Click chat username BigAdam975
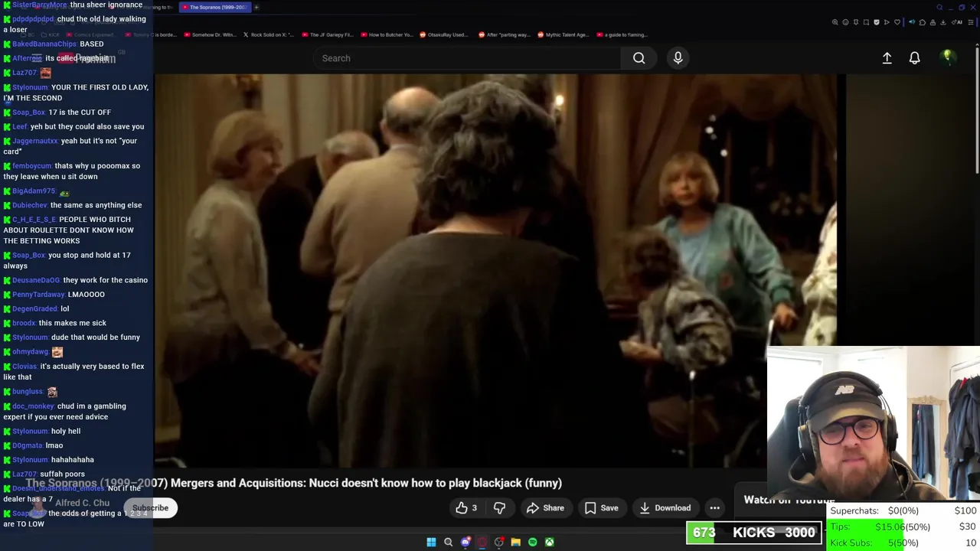Image resolution: width=980 pixels, height=551 pixels. [34, 191]
